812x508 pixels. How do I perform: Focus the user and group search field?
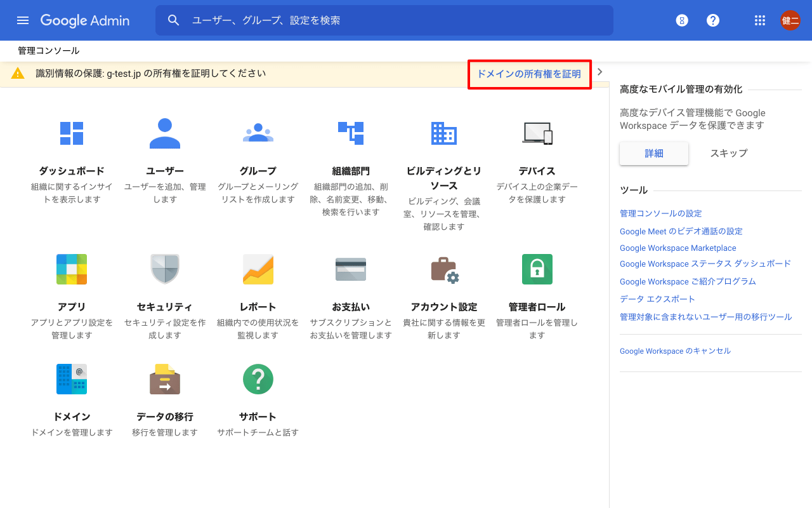384,20
